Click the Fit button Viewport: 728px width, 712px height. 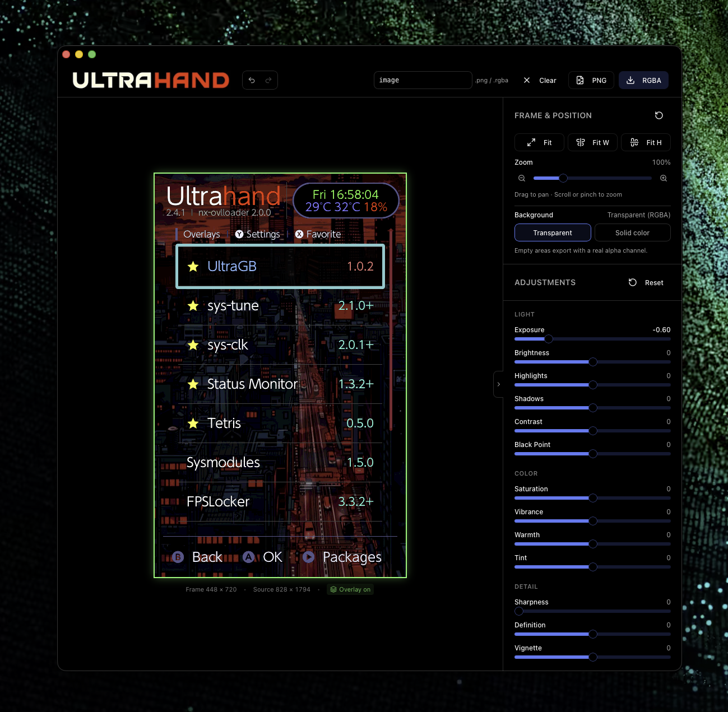point(539,142)
